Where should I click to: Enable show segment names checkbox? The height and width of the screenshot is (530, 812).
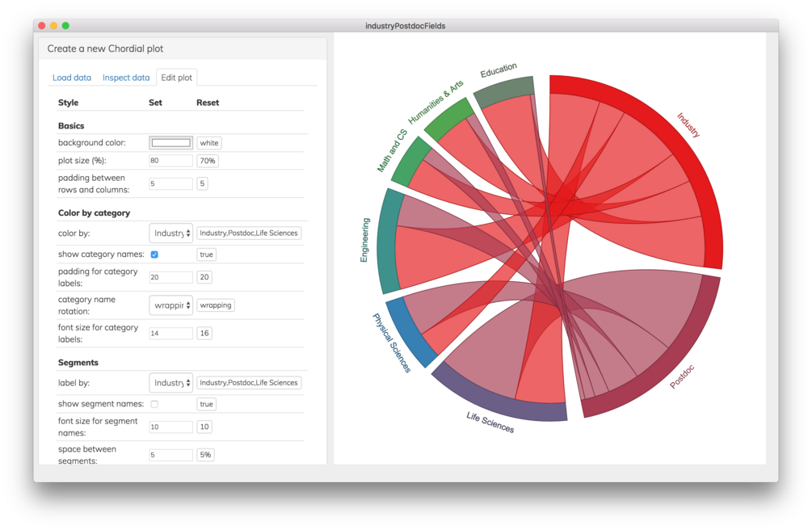(x=154, y=404)
